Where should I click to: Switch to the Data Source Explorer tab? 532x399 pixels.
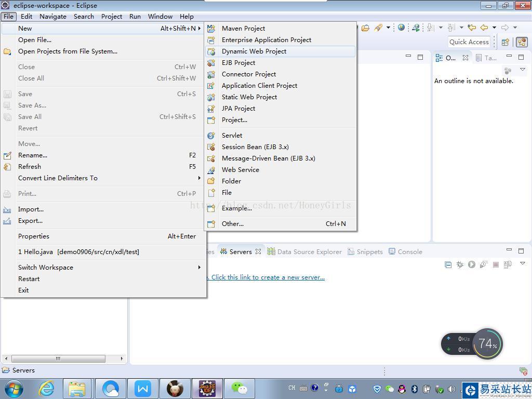304,252
